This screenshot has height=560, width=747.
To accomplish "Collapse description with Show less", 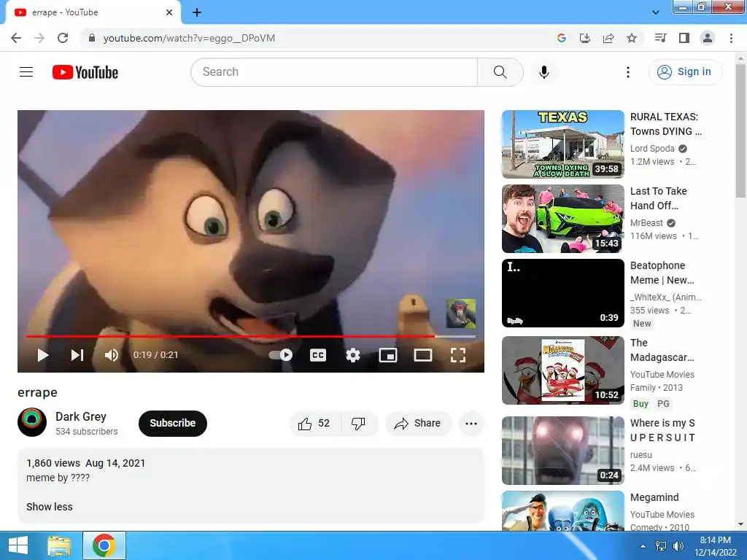I will (x=50, y=507).
